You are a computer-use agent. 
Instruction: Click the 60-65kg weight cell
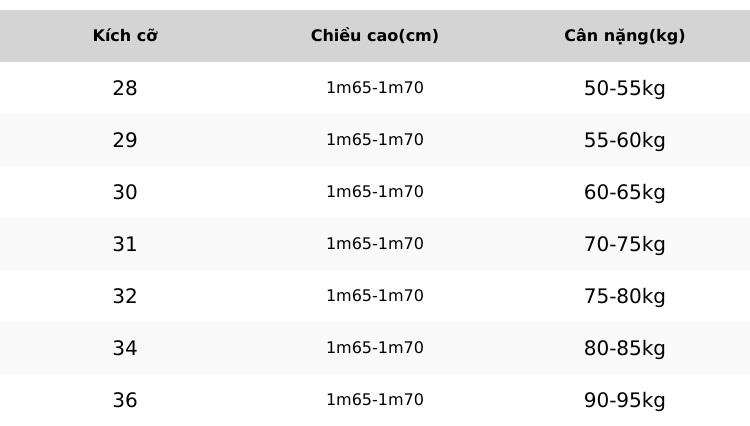coord(625,192)
